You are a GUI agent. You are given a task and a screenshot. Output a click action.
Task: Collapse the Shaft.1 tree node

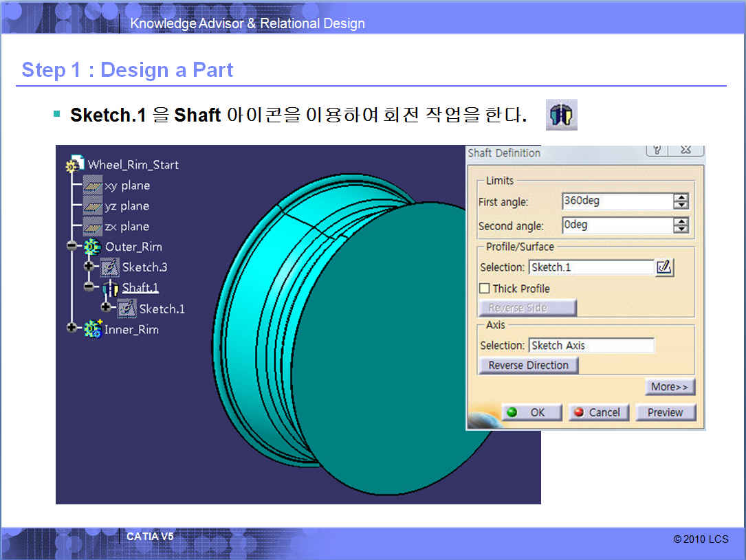[89, 287]
